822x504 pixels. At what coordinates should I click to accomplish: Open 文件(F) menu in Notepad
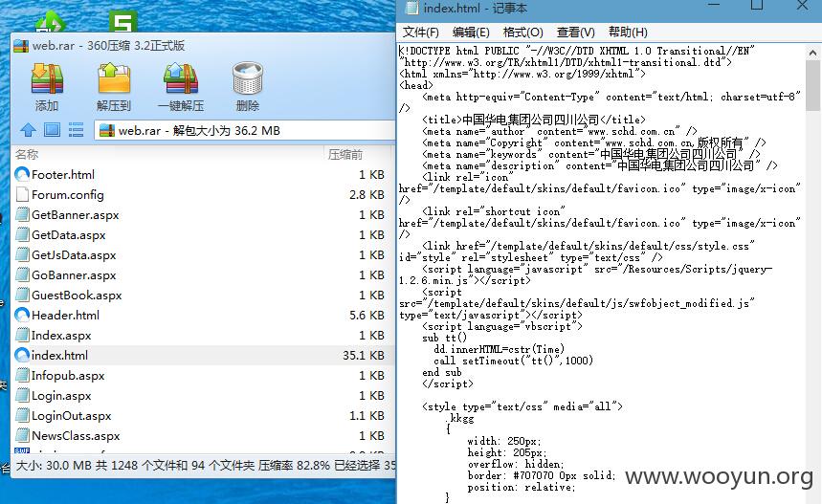click(x=420, y=33)
